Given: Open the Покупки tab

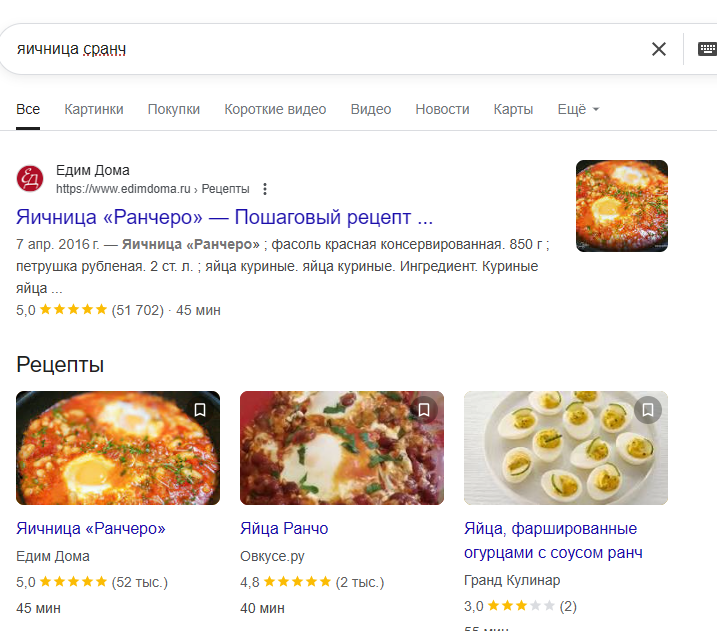Looking at the screenshot, I should [x=174, y=109].
